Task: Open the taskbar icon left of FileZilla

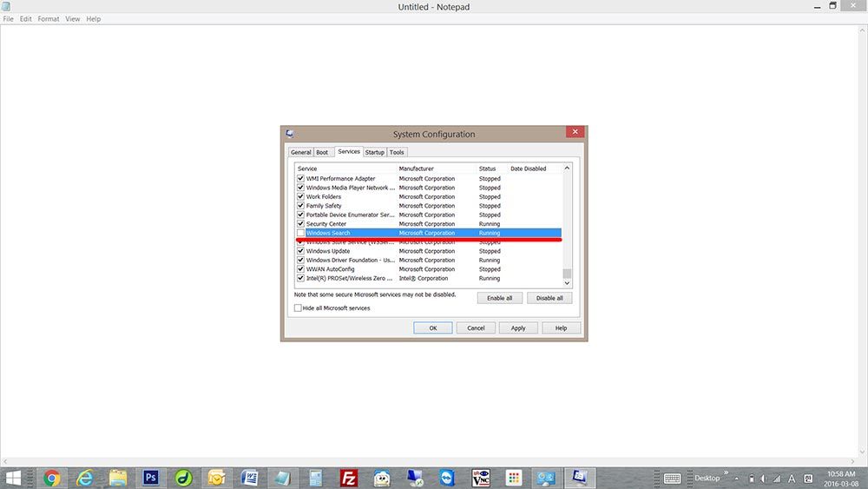Action: 315,478
